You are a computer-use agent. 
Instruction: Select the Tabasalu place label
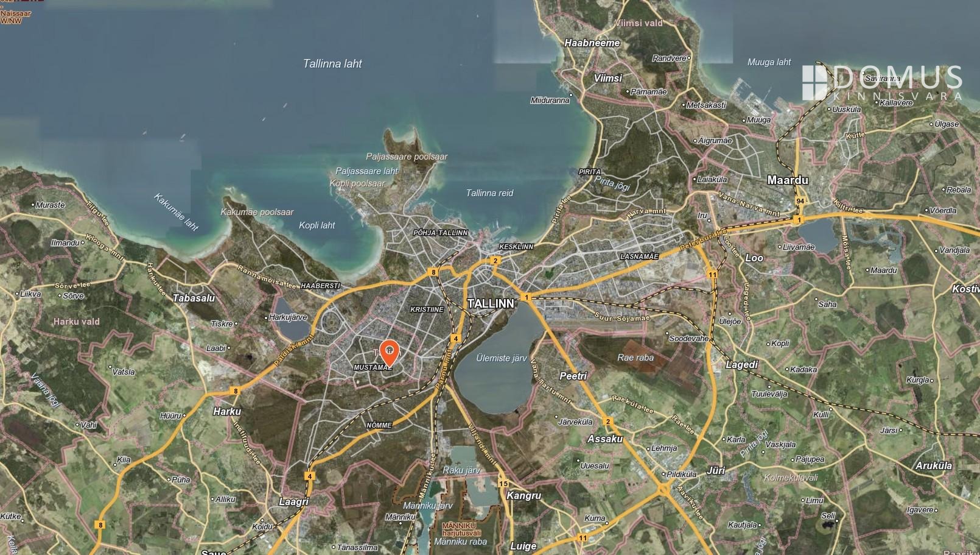pos(194,298)
